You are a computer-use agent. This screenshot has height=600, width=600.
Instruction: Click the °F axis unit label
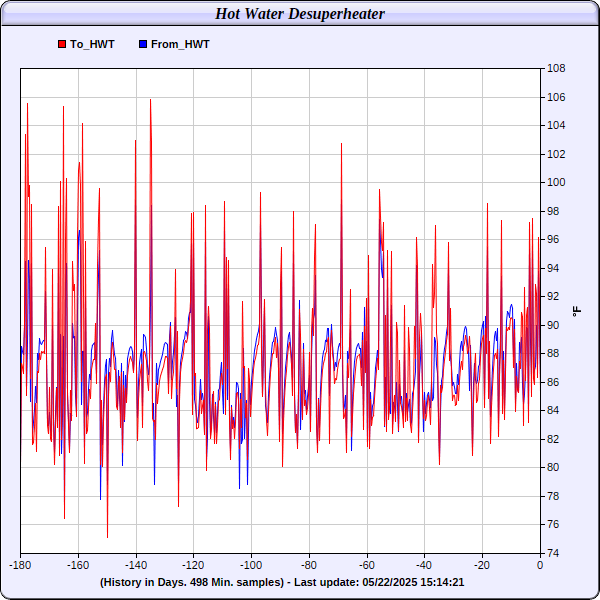577,311
